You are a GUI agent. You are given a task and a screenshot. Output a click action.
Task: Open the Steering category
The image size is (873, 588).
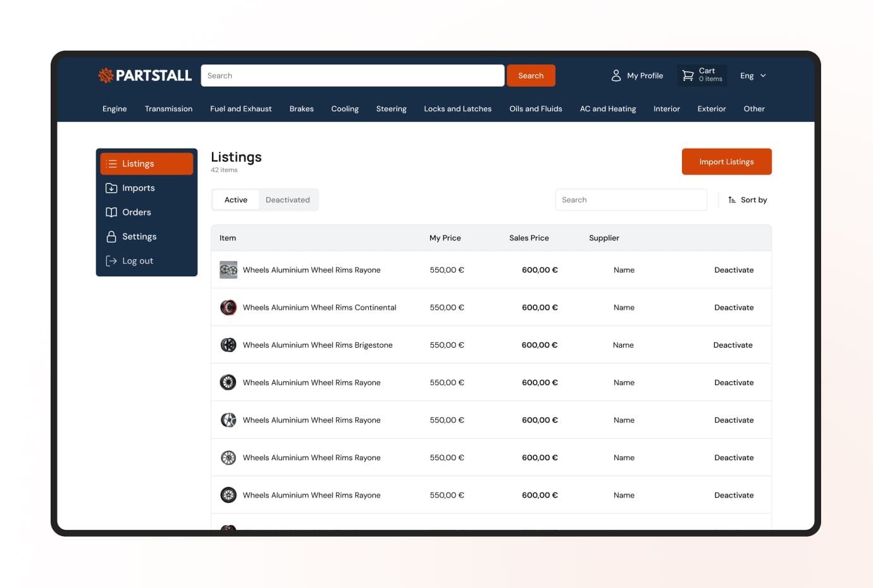391,109
